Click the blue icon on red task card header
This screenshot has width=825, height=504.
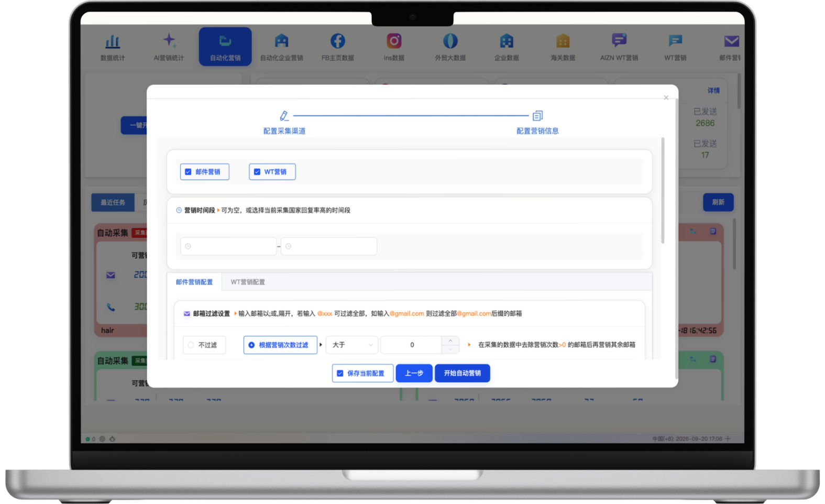(x=692, y=231)
